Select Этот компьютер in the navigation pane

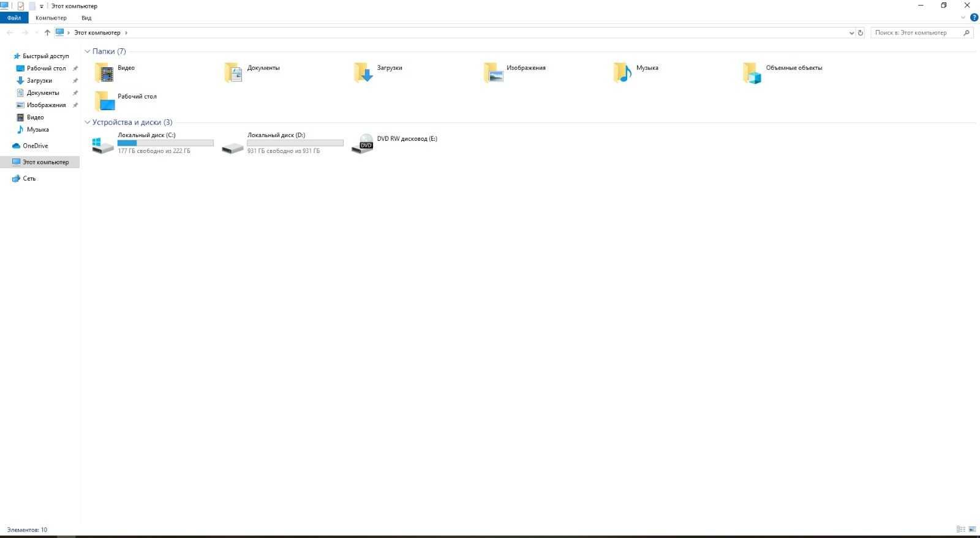click(x=40, y=162)
